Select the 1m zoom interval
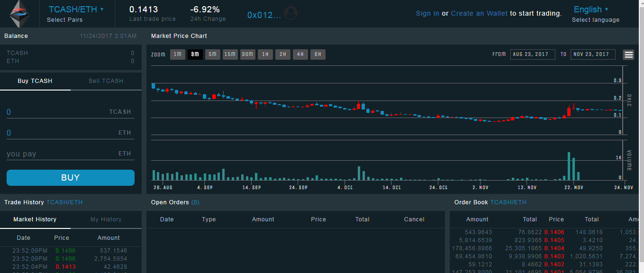Image resolution: width=644 pixels, height=273 pixels. [177, 55]
